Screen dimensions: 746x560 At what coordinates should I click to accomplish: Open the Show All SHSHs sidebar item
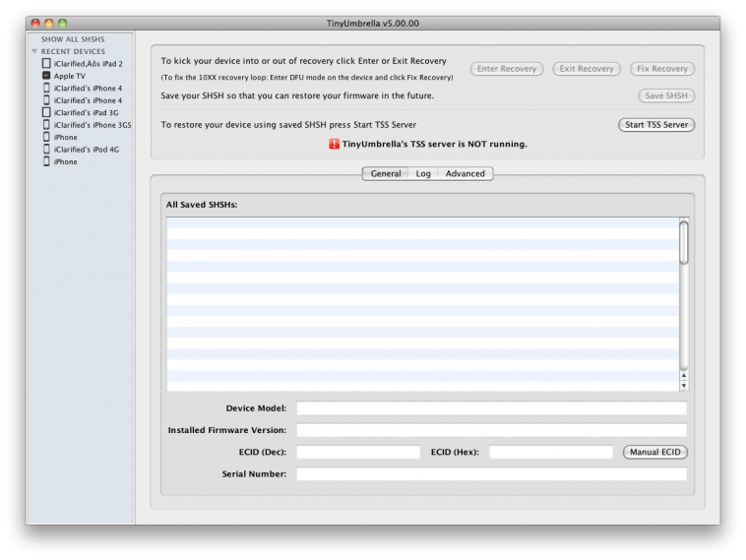click(72, 39)
